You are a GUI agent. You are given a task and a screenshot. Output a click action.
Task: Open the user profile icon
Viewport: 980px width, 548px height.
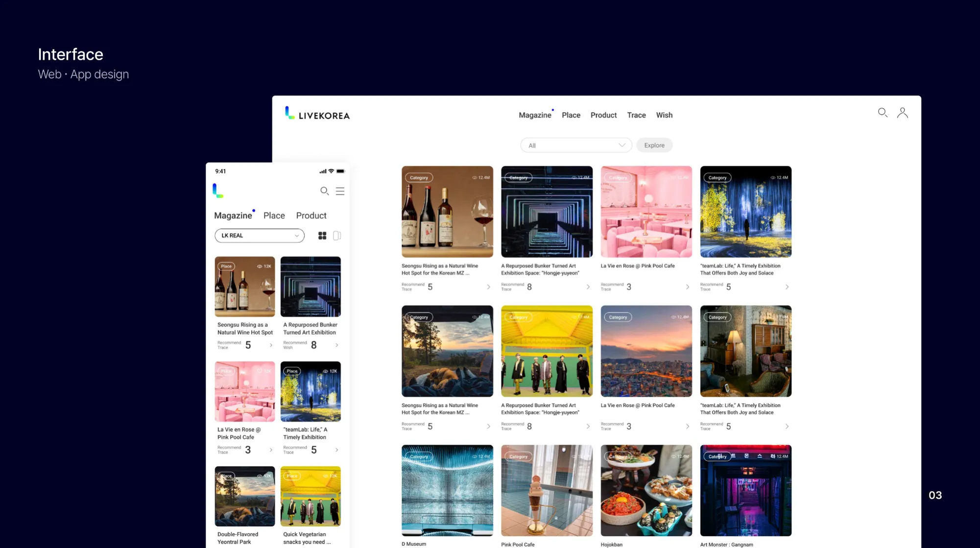point(902,113)
